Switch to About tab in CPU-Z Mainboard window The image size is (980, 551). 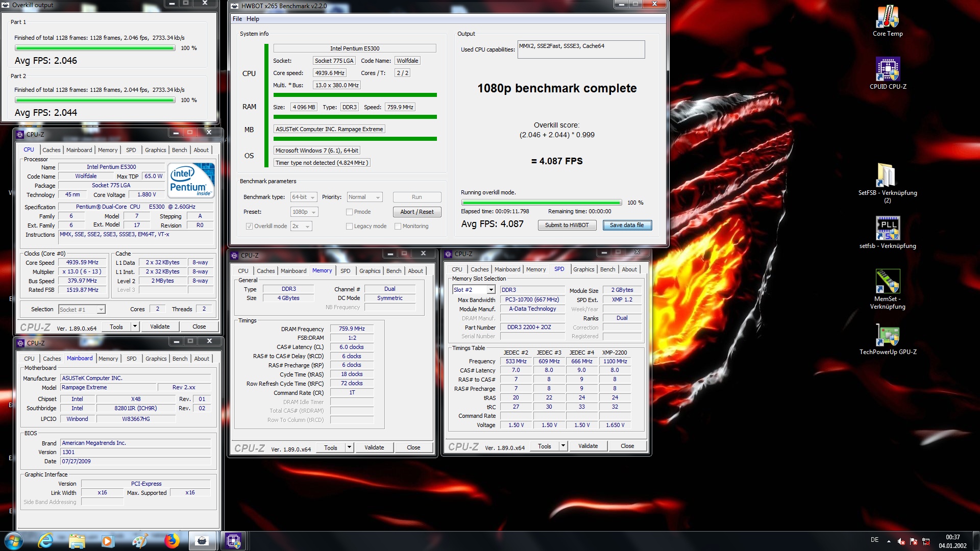pyautogui.click(x=202, y=359)
